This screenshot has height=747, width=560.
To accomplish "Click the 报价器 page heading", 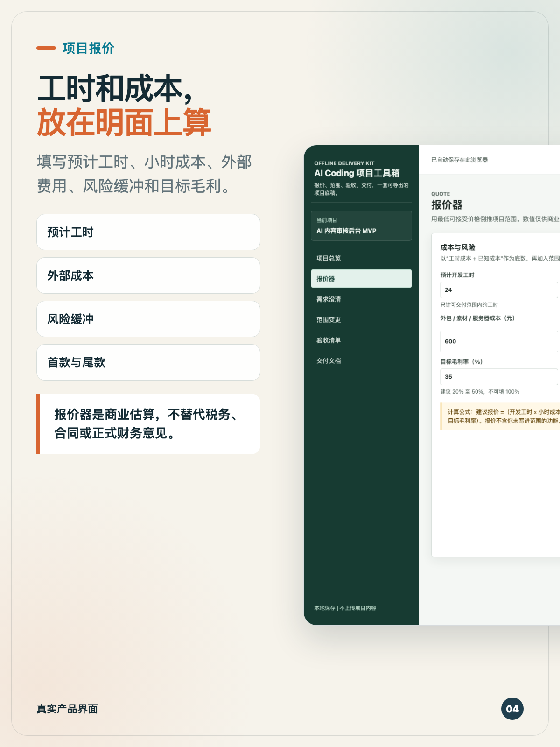I will [447, 205].
